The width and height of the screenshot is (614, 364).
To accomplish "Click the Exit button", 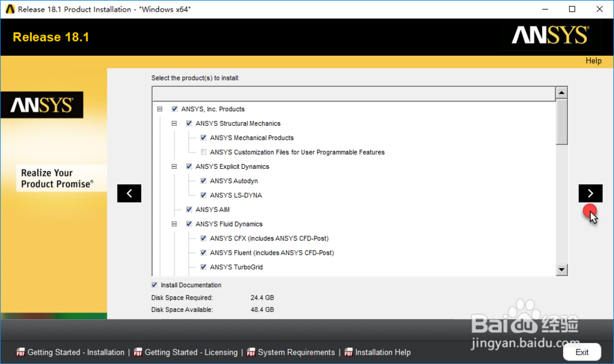I will 582,352.
